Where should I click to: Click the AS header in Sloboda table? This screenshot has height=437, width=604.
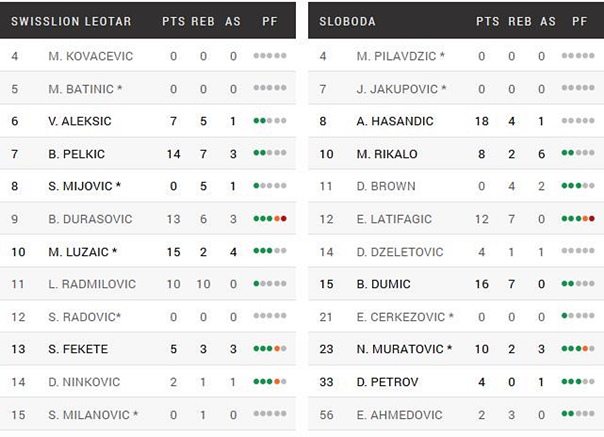pyautogui.click(x=547, y=21)
